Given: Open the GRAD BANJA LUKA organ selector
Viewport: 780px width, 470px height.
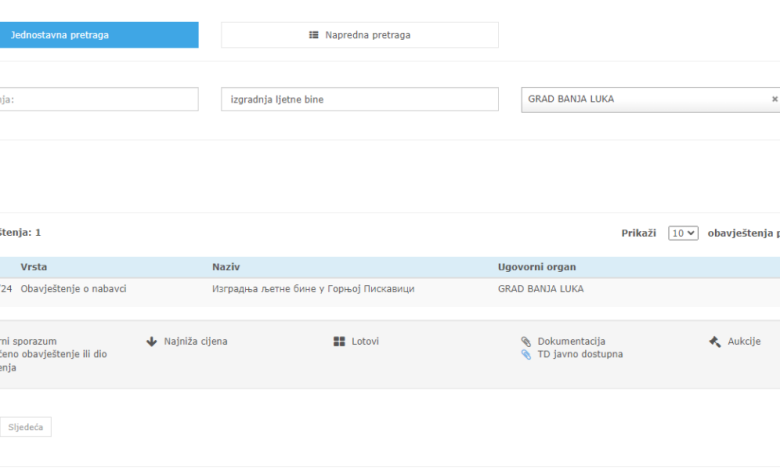Looking at the screenshot, I should [x=645, y=99].
